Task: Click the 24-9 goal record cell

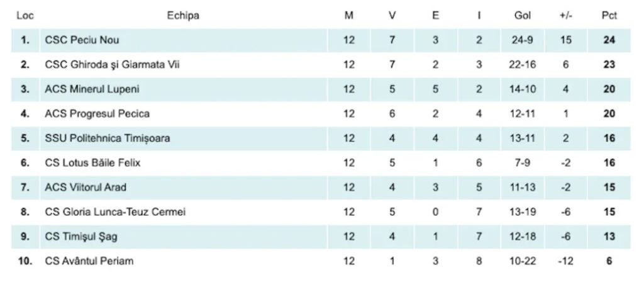Action: tap(523, 40)
